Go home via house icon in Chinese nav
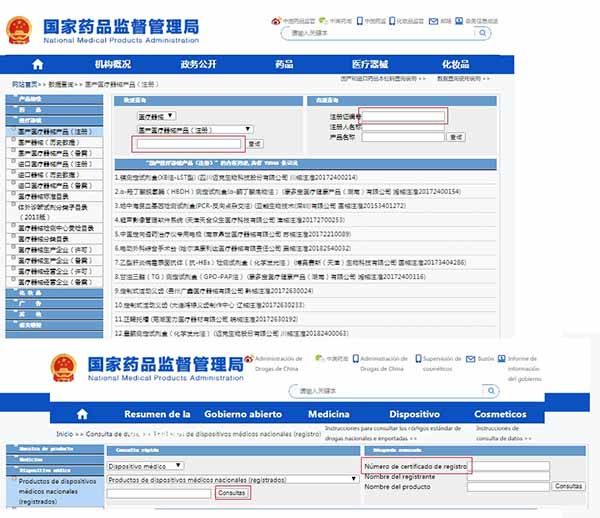This screenshot has height=518, width=600. [38, 64]
